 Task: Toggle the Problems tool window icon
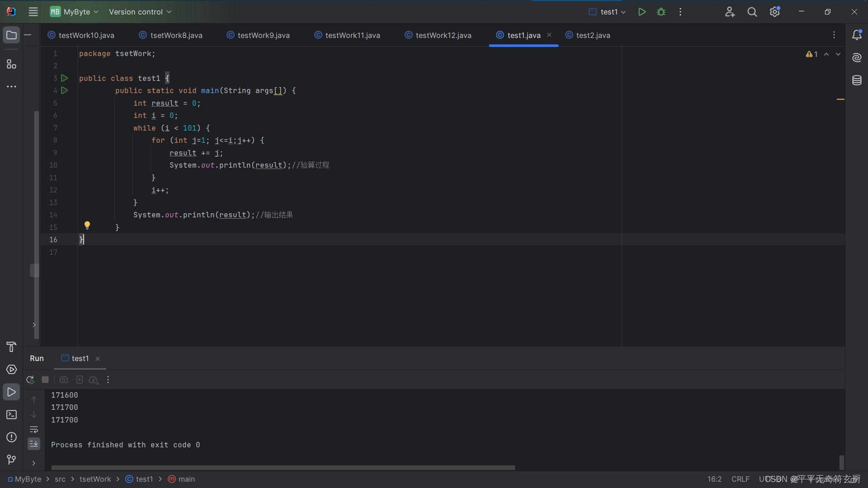click(x=11, y=437)
